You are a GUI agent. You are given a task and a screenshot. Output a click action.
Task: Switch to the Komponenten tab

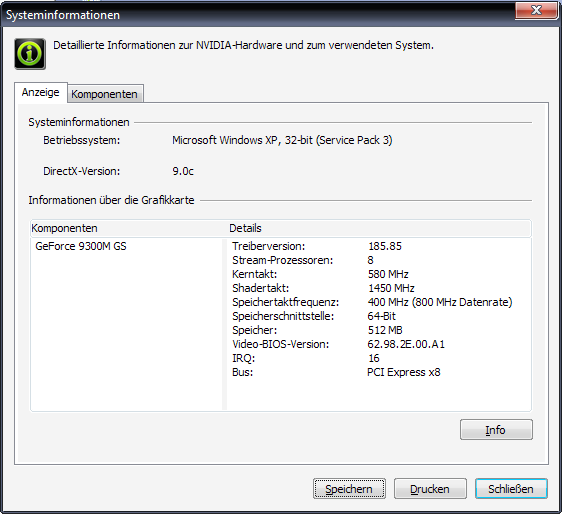[x=105, y=94]
